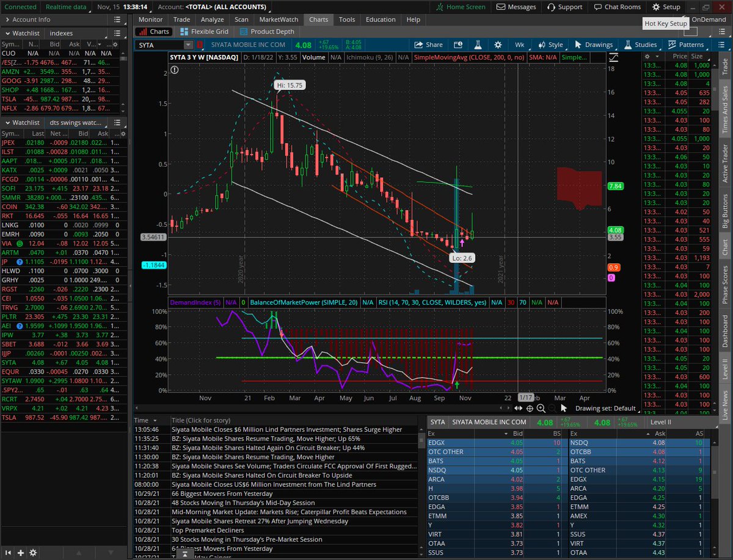Open the Drawings tool menu
Viewport: 733px width, 560px height.
tap(593, 45)
